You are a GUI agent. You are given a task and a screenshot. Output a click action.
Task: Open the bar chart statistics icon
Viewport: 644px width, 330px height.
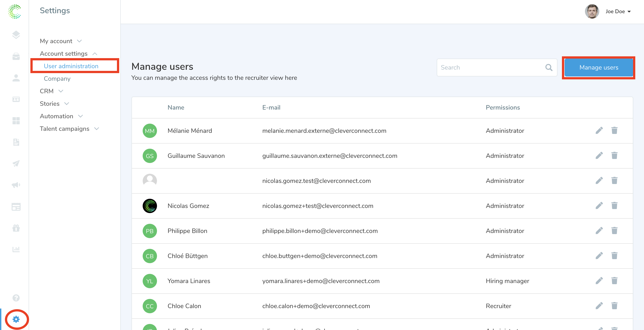coord(16,249)
